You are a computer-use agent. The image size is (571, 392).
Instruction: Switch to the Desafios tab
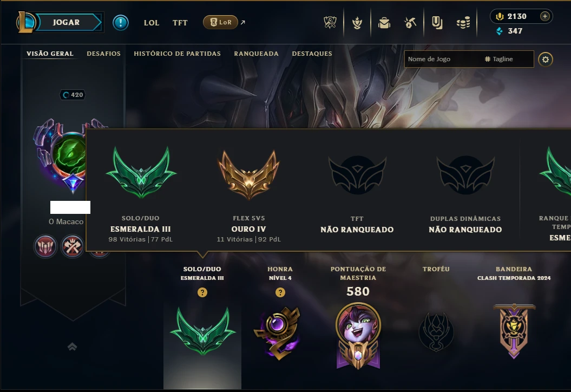click(104, 54)
